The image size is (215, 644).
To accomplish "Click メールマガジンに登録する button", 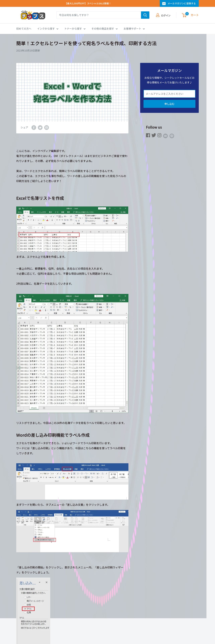I will point(179,4).
